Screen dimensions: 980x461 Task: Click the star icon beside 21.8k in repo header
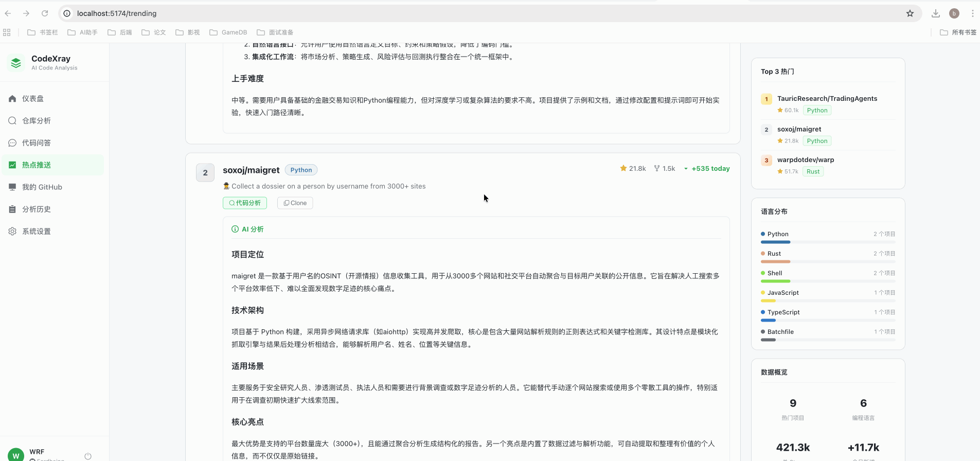pos(623,168)
